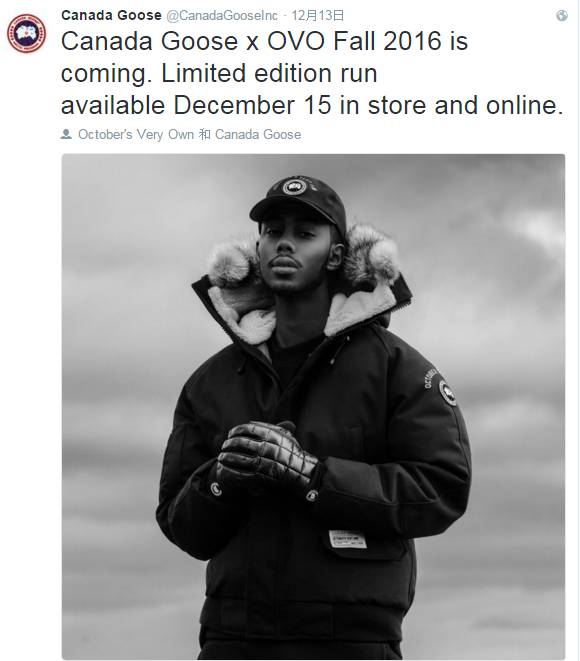The width and height of the screenshot is (580, 661).
Task: Click the quilted leather gloves in the photo
Action: pos(268,455)
